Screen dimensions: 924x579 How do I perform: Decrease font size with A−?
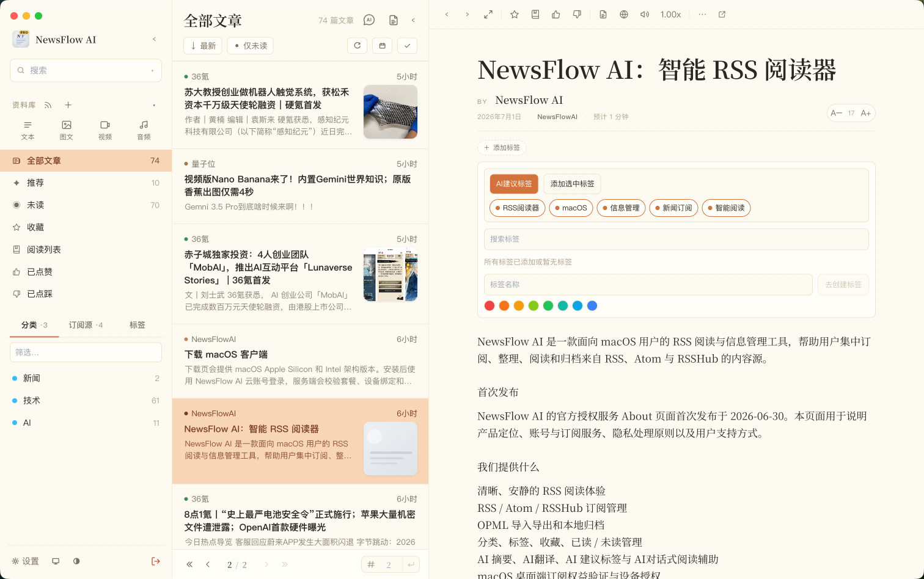coord(837,113)
